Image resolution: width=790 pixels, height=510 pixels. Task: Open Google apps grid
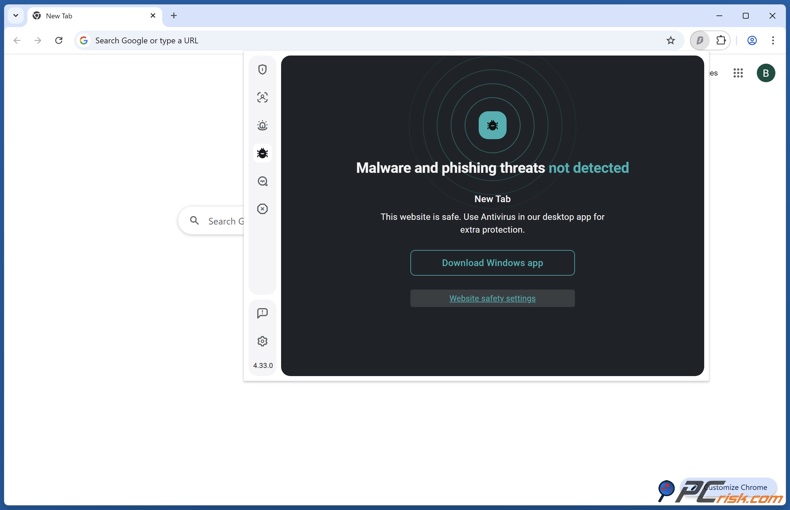(738, 73)
